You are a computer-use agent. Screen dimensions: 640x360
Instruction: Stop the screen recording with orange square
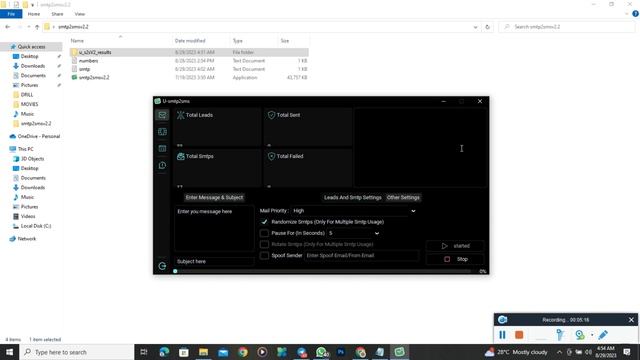pyautogui.click(x=519, y=335)
